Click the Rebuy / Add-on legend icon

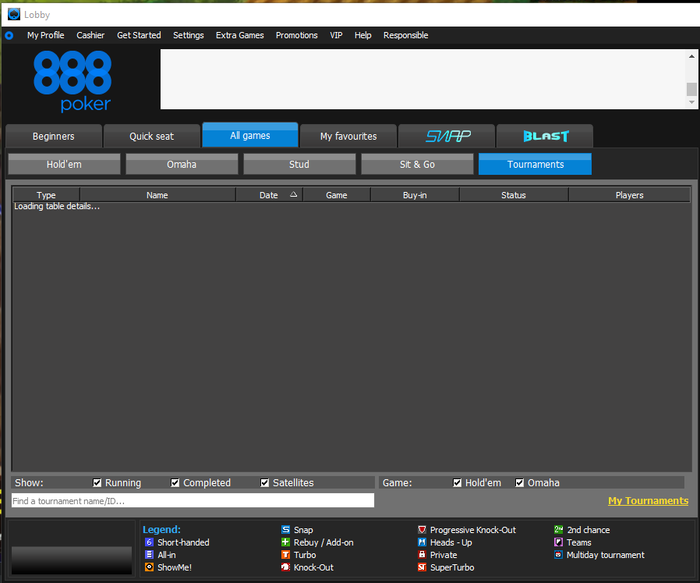[286, 542]
